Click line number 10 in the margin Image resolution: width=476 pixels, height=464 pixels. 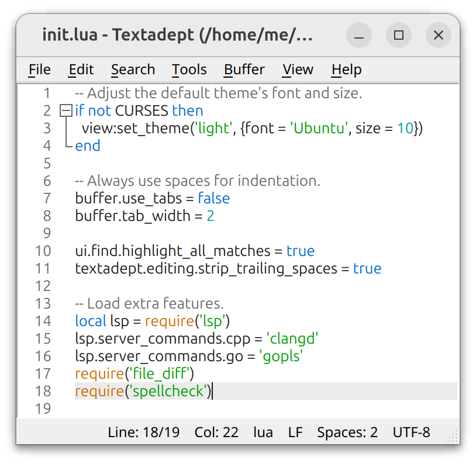pyautogui.click(x=43, y=251)
